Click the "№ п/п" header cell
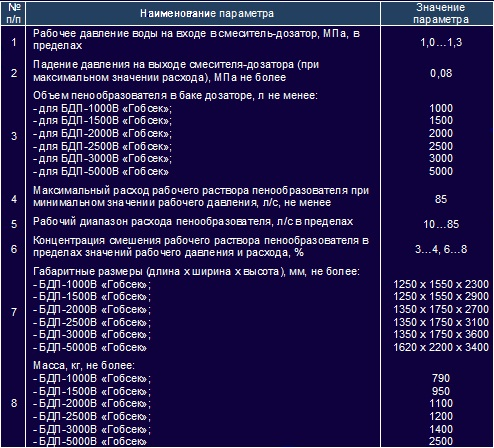 pyautogui.click(x=14, y=13)
